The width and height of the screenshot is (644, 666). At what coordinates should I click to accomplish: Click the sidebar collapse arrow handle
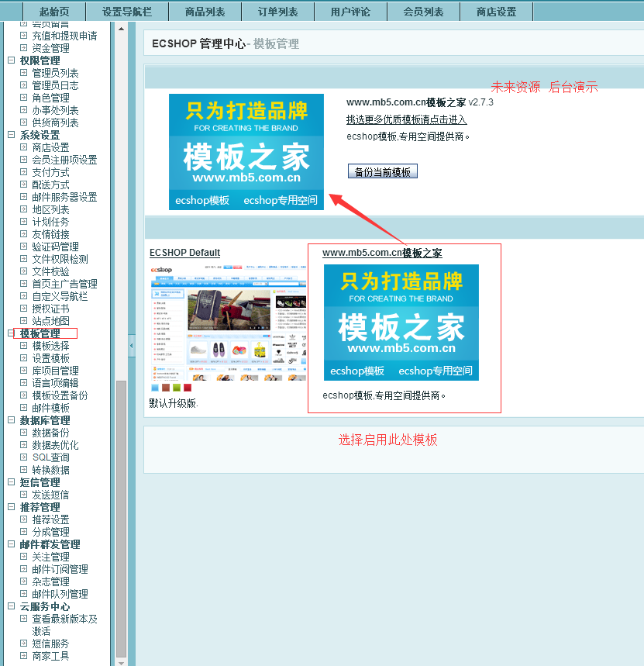[x=131, y=345]
